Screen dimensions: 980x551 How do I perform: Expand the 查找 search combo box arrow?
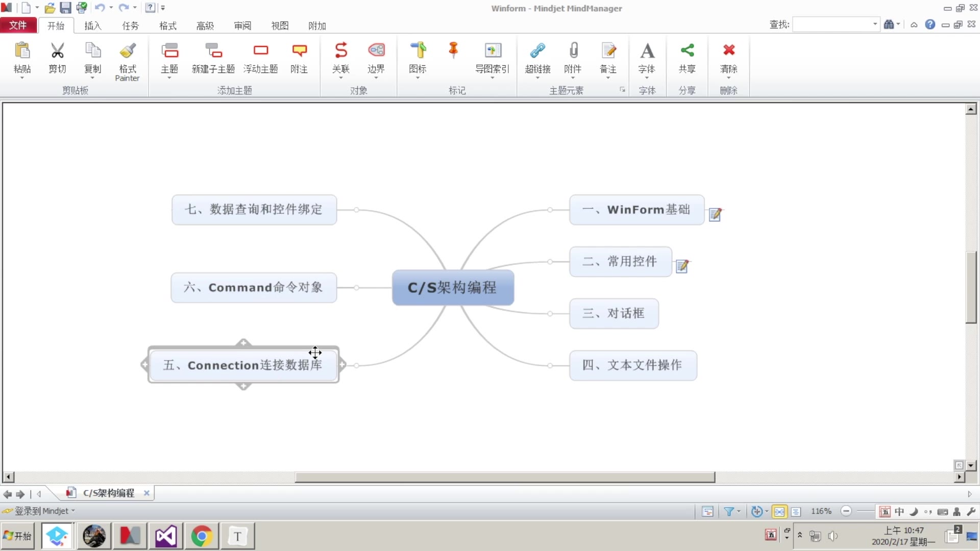[875, 24]
